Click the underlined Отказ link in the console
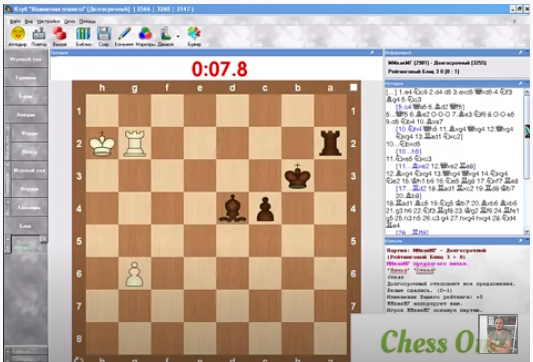The height and width of the screenshot is (362, 533). (424, 271)
